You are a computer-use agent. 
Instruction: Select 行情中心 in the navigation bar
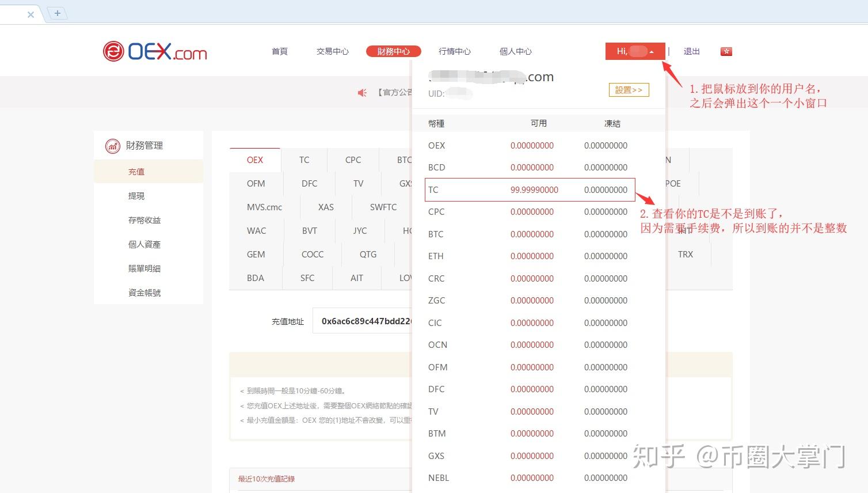click(454, 51)
